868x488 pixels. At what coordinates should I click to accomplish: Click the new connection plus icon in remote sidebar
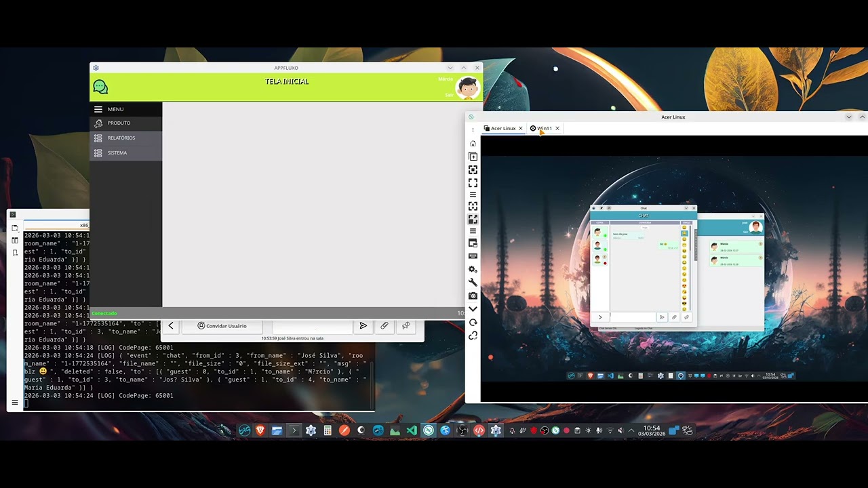coord(473,157)
